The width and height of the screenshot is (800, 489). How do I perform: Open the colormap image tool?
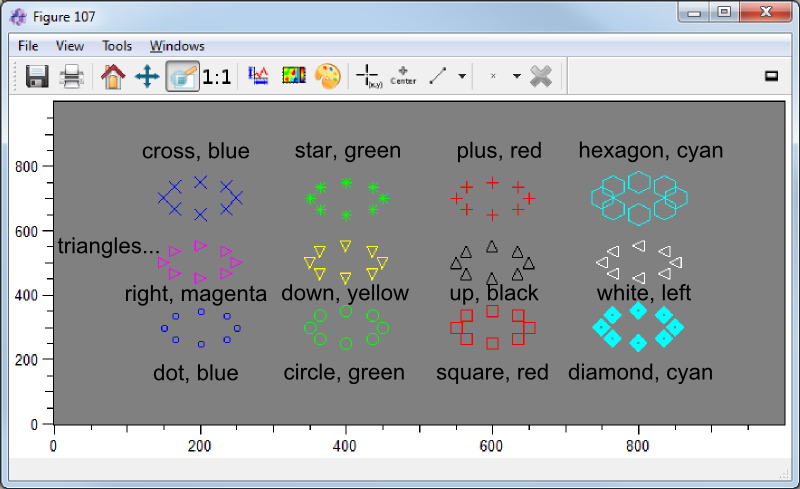[x=293, y=76]
